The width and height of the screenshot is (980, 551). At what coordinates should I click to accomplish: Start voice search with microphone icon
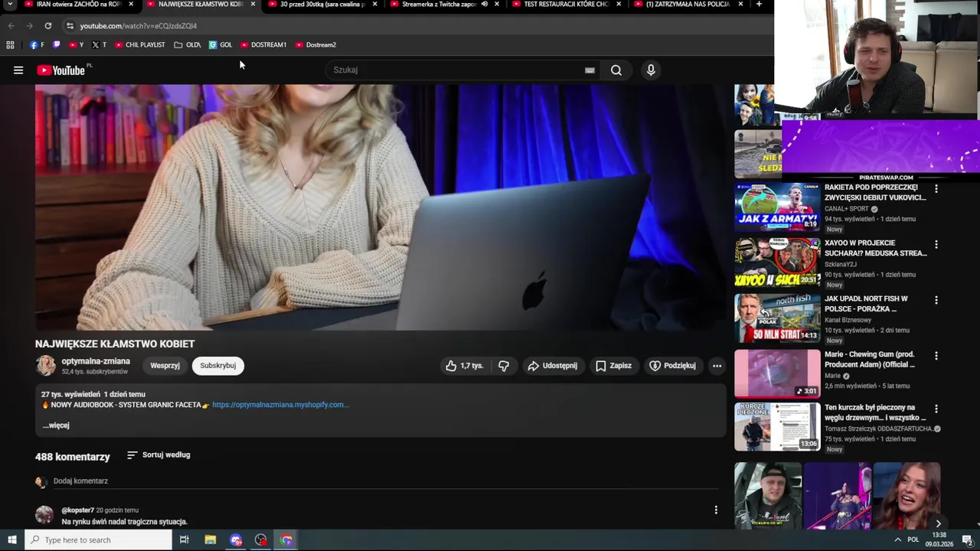tap(651, 70)
